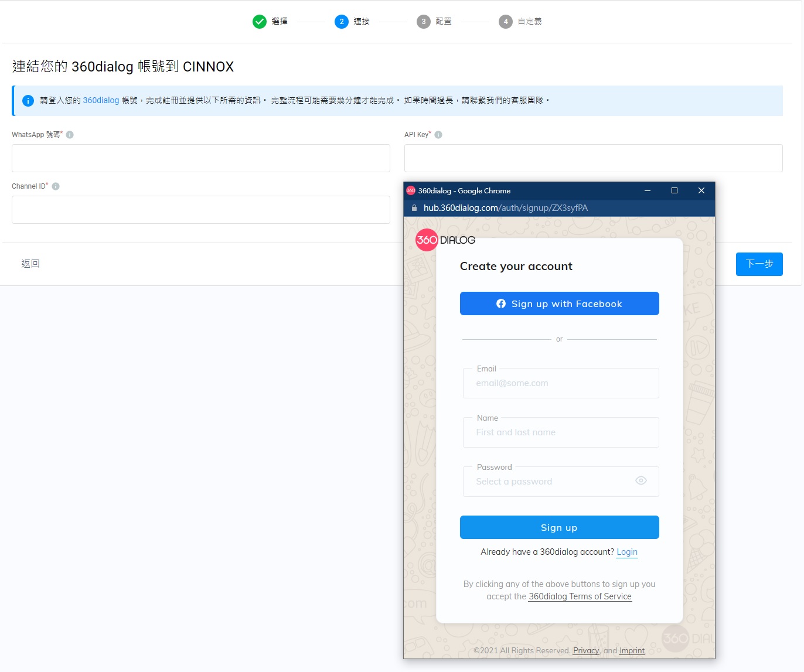Viewport: 804px width, 672px height.
Task: Focus the Name field in the signup popup
Action: click(561, 432)
